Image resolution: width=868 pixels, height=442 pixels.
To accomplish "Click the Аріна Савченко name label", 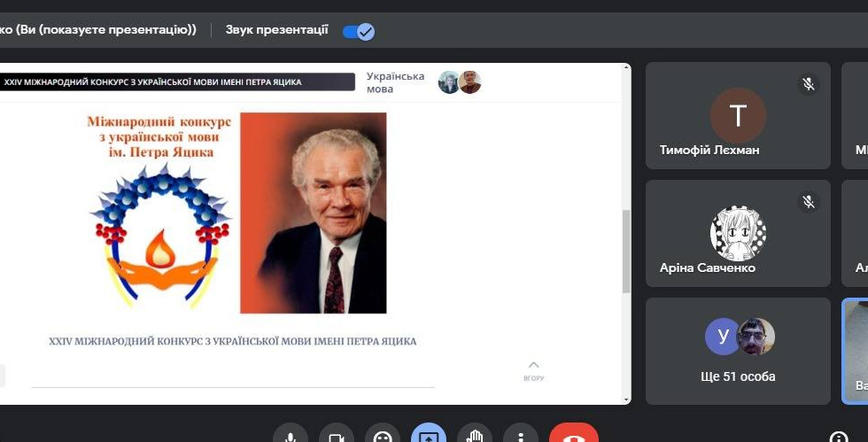I will 708,268.
